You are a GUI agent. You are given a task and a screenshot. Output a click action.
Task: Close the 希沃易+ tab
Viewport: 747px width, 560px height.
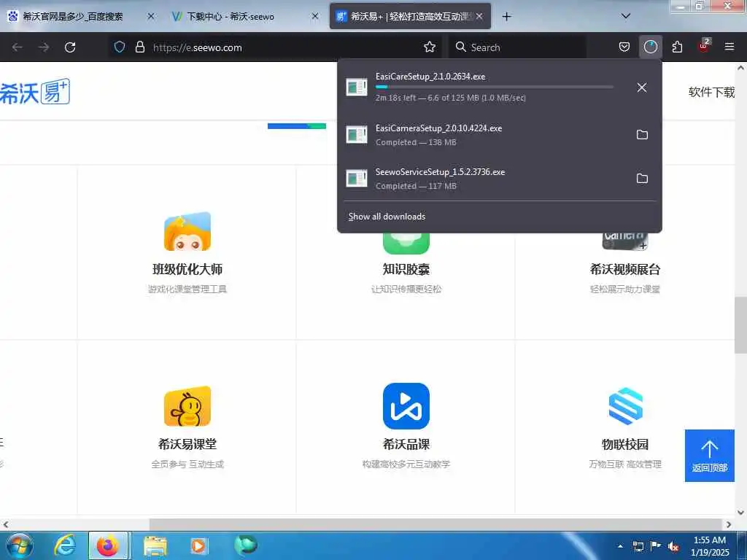(x=479, y=16)
